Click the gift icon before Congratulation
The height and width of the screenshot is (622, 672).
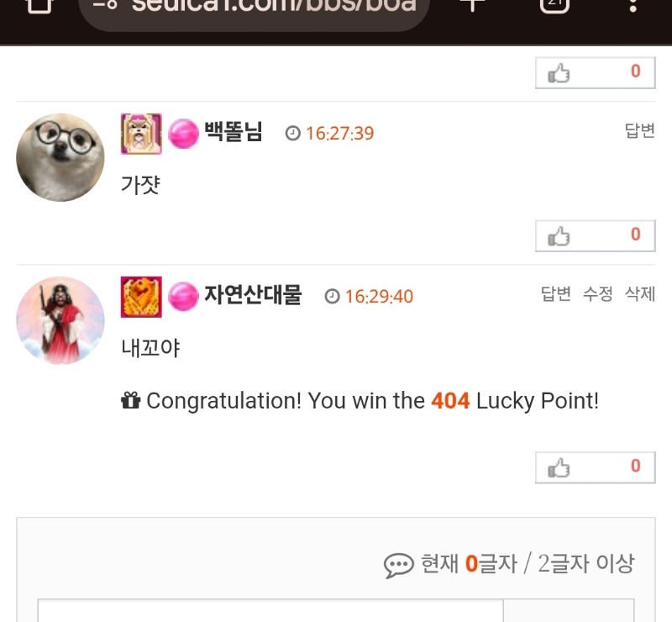click(x=131, y=401)
